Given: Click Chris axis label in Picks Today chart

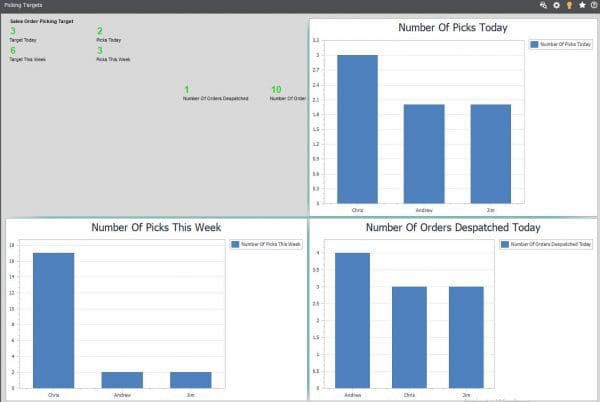Looking at the screenshot, I should (357, 210).
